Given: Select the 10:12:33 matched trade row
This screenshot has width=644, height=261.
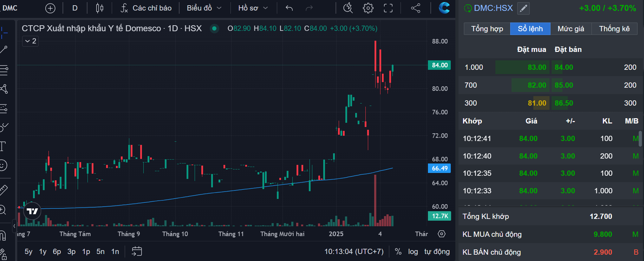Looking at the screenshot, I should pyautogui.click(x=551, y=191).
